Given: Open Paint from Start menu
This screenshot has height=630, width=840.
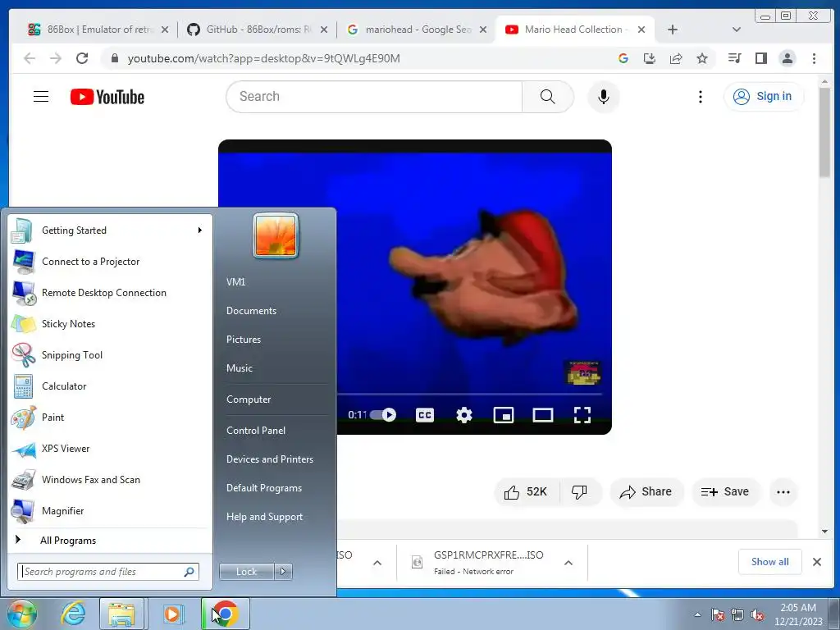Looking at the screenshot, I should point(110,418).
